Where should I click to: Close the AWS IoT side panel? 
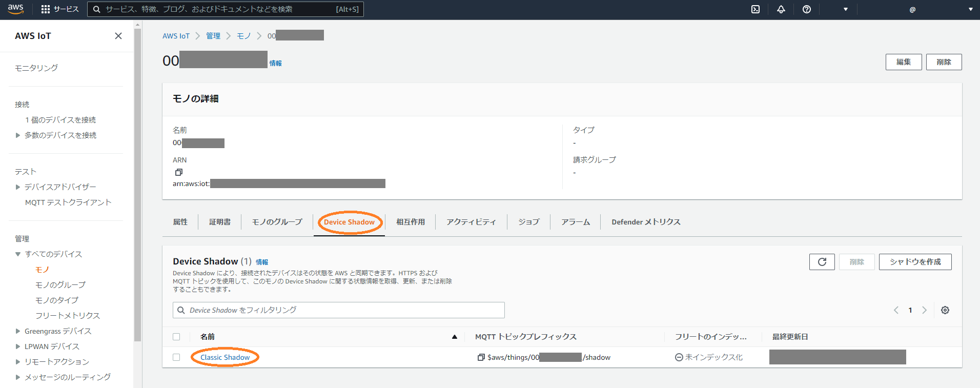(x=118, y=36)
